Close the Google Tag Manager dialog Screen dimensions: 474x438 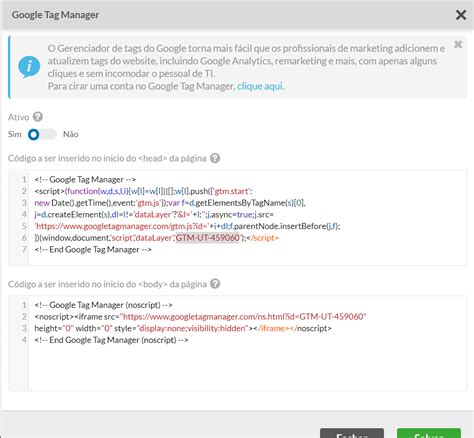tap(461, 15)
